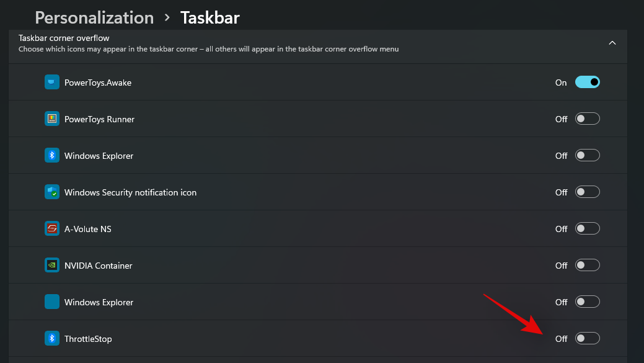This screenshot has width=644, height=363.
Task: Enable the NVIDIA Container toggle
Action: [x=587, y=264]
